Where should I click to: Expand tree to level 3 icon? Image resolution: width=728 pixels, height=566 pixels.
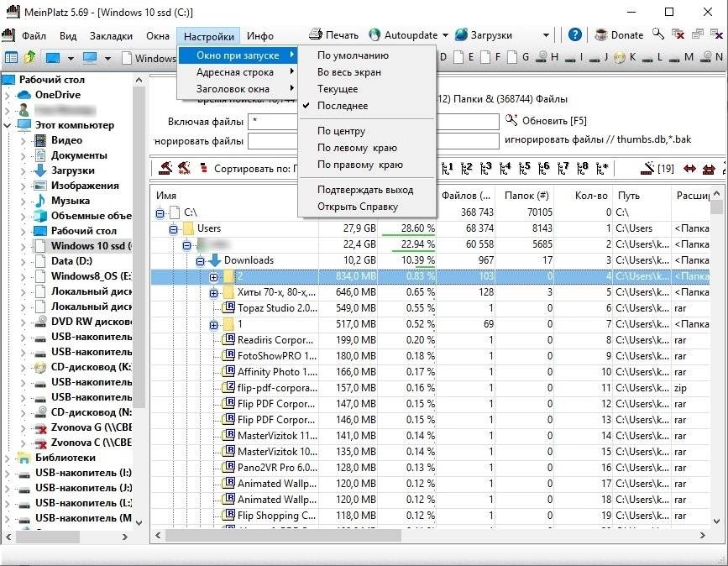point(485,168)
